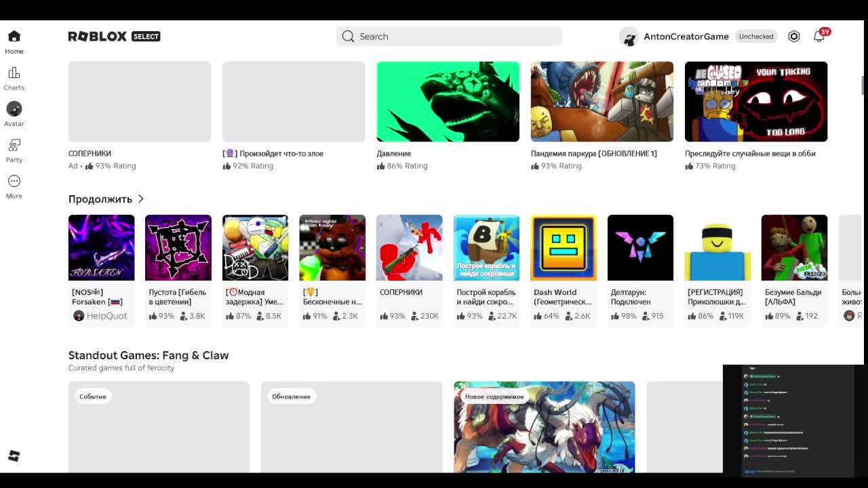Click the ROBLOX logo in header

98,37
